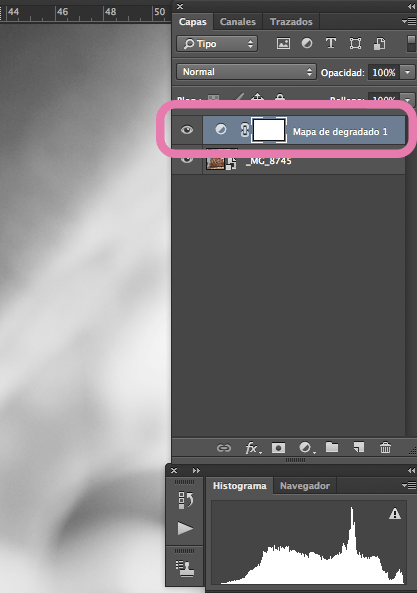Viewport: 417px width, 593px height.
Task: Hide the Mapa de degradado 1 layer
Action: click(187, 130)
